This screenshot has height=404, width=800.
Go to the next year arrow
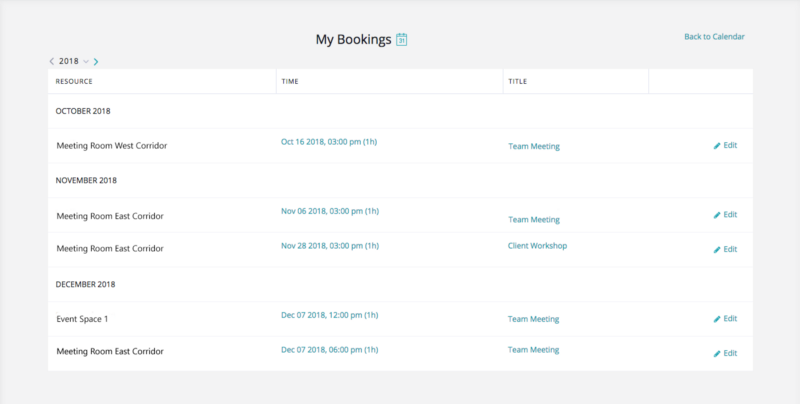pos(96,62)
